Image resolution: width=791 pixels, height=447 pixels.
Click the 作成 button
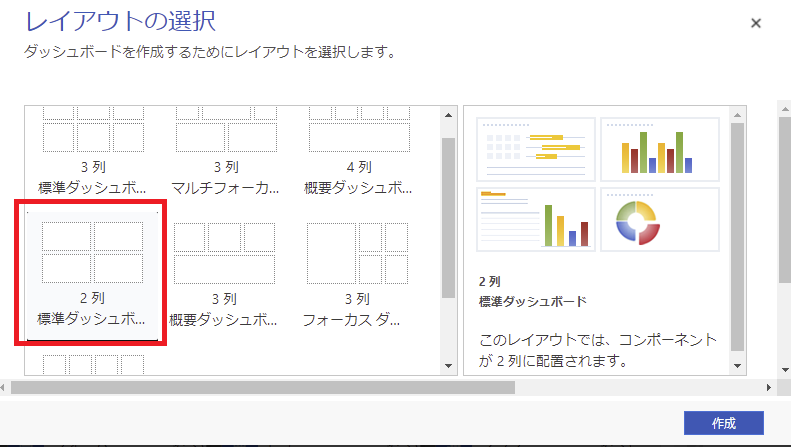click(x=723, y=423)
